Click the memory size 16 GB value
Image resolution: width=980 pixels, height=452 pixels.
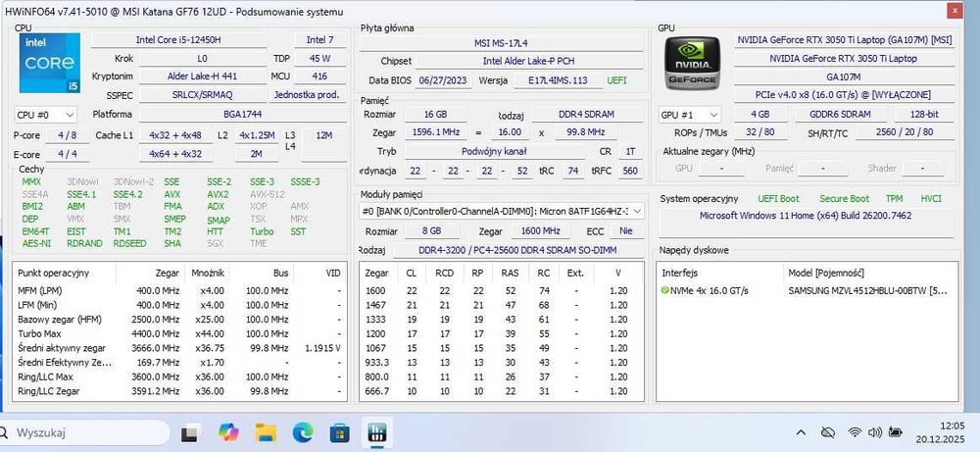coord(436,115)
